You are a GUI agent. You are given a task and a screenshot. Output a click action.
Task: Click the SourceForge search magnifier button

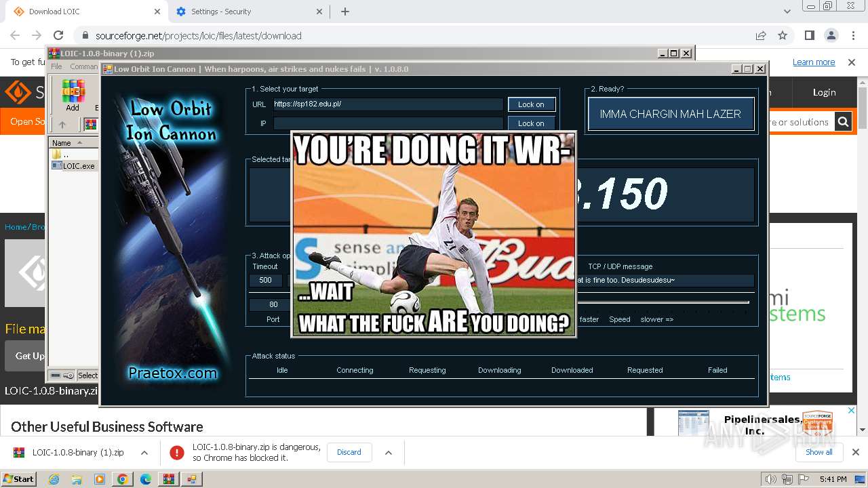pyautogui.click(x=843, y=122)
